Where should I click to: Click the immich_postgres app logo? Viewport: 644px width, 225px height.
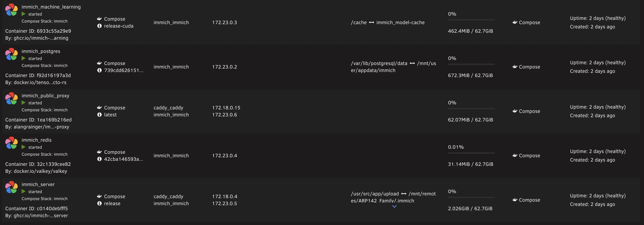coord(11,54)
